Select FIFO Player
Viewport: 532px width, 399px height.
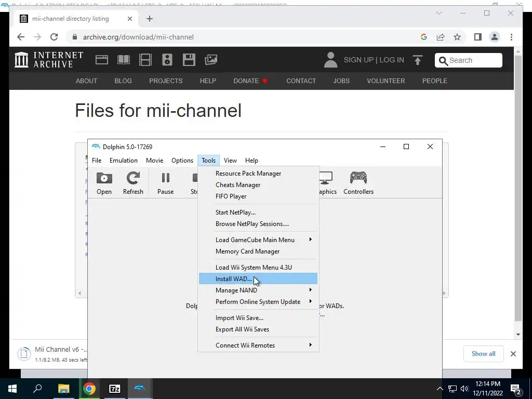[x=258, y=196]
